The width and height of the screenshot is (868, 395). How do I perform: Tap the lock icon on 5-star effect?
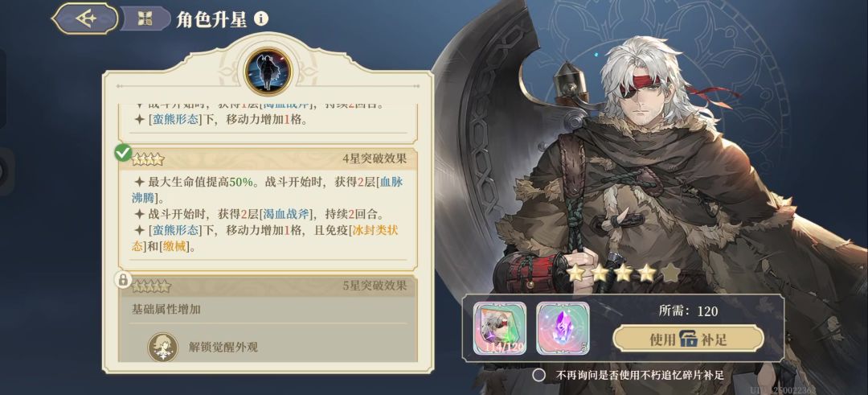123,280
